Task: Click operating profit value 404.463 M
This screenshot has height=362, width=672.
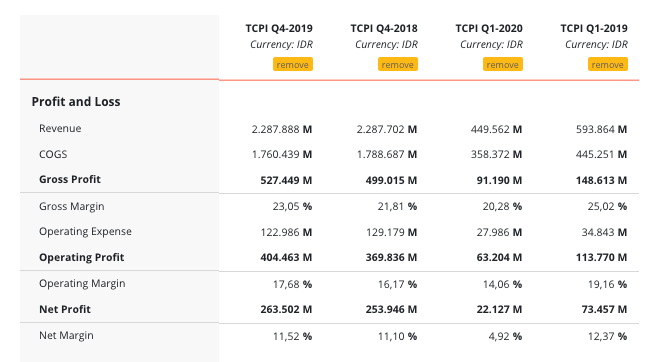Action: coord(286,257)
